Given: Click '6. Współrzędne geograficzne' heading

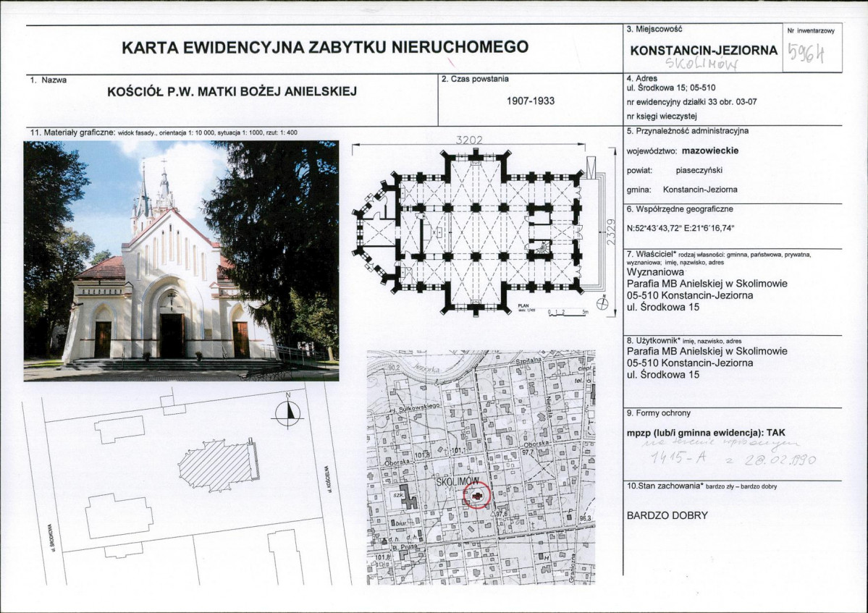Looking at the screenshot, I should tap(680, 209).
